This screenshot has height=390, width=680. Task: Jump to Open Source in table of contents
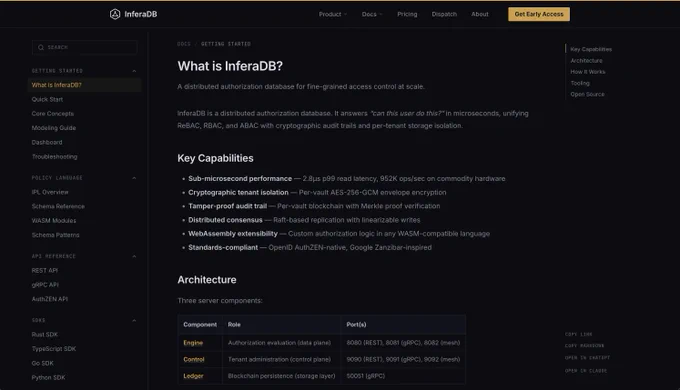click(x=587, y=95)
